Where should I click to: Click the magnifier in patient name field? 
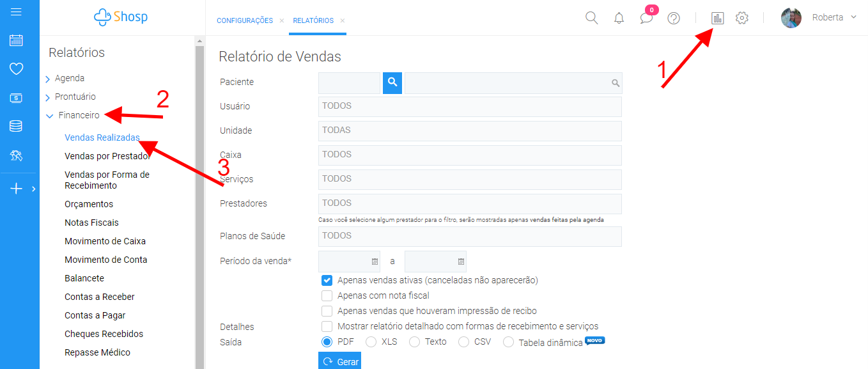616,83
